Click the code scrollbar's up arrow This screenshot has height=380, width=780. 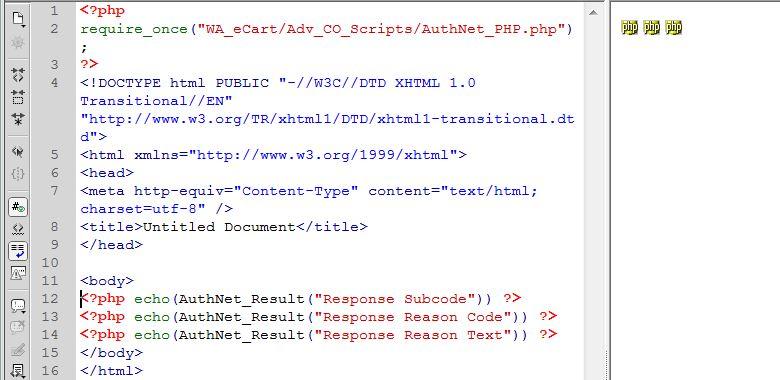pyautogui.click(x=593, y=12)
